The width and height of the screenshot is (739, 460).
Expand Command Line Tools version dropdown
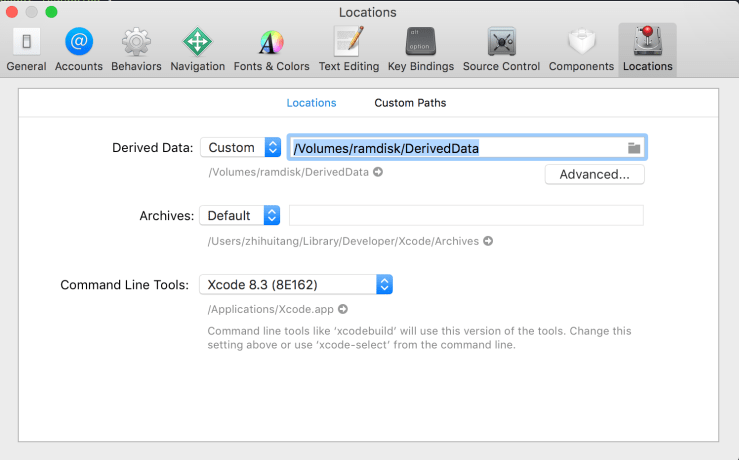click(x=296, y=285)
